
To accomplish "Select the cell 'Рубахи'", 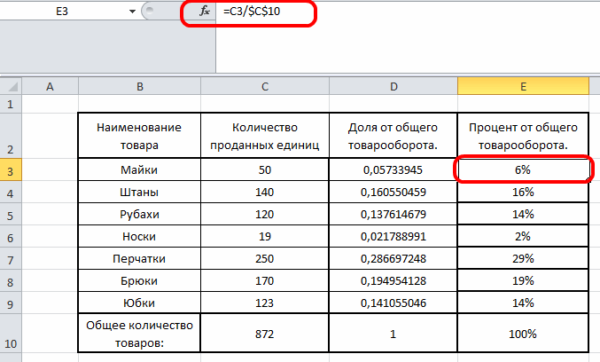I will (139, 214).
